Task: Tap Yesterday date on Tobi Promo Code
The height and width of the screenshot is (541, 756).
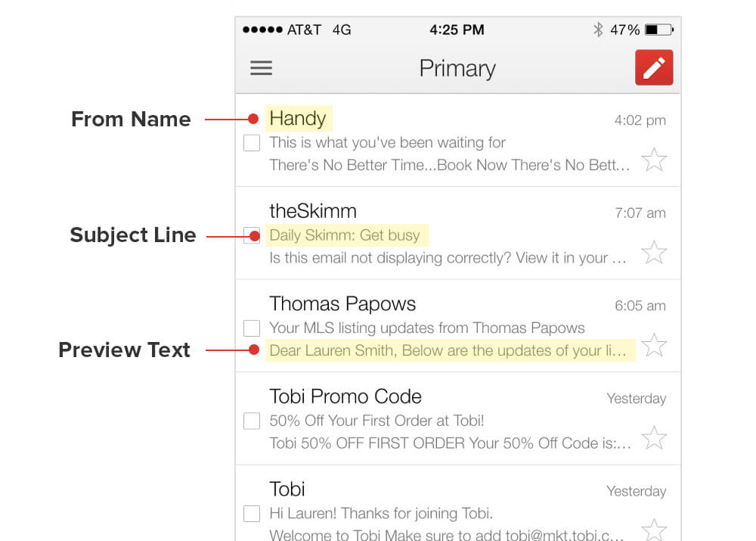Action: 637,399
